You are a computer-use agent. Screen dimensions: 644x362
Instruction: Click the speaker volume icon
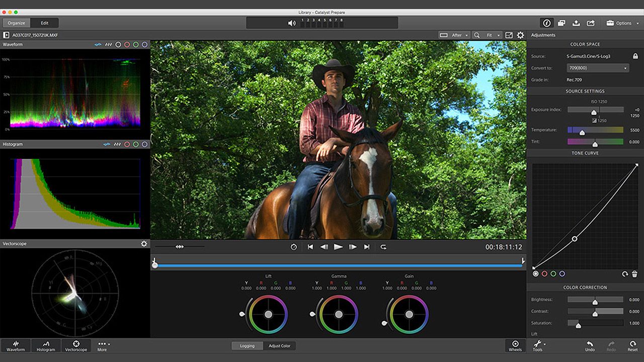(x=291, y=23)
